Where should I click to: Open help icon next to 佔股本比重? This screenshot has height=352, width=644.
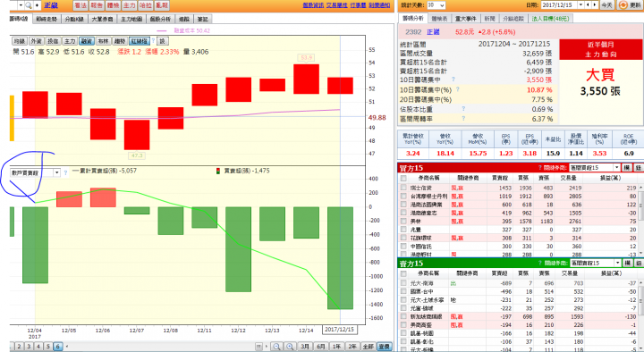463,109
